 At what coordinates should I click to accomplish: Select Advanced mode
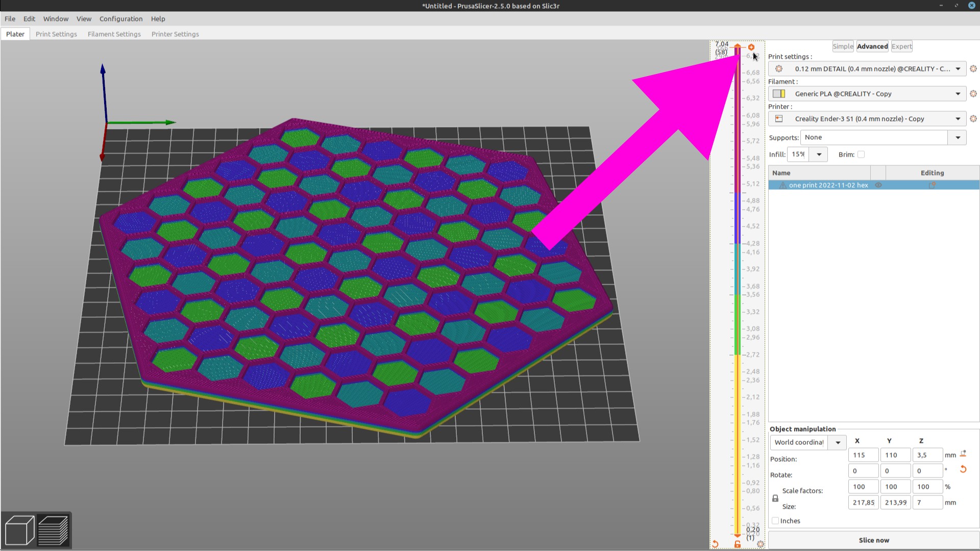[872, 46]
